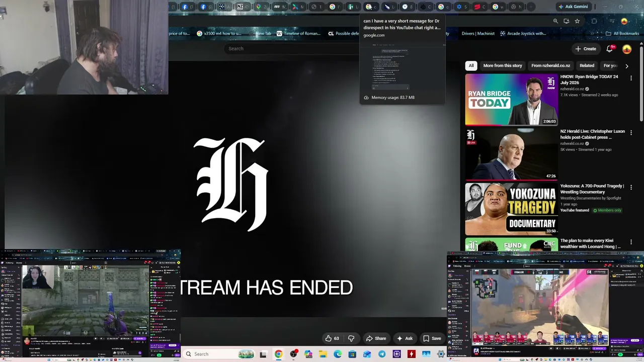Open more options for Yokozuna documentary video

(x=631, y=188)
